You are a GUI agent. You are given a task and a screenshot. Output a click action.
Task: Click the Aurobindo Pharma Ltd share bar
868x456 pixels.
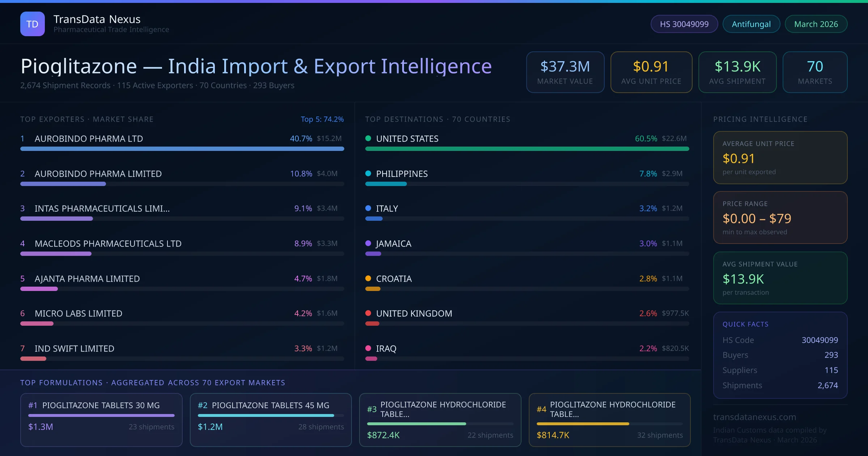(x=182, y=149)
